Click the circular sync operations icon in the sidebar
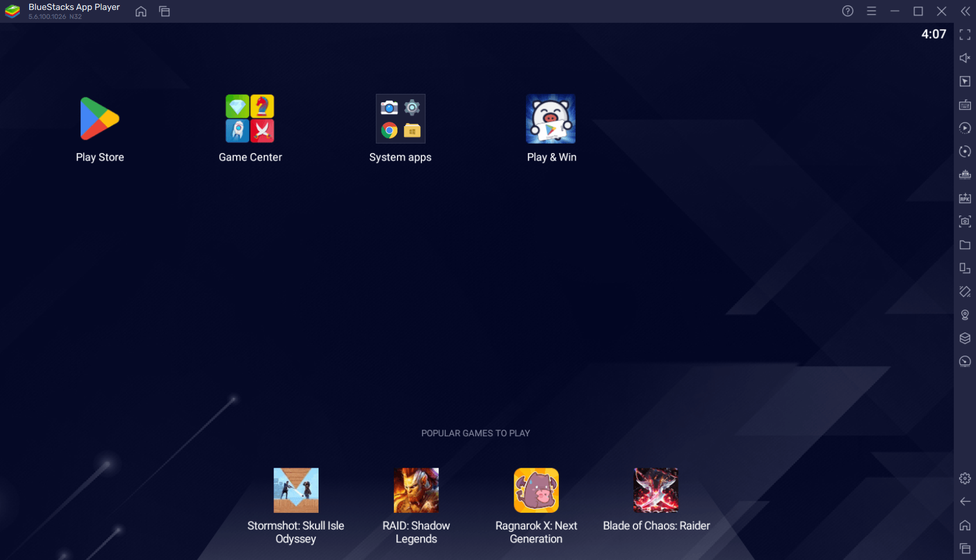This screenshot has width=976, height=560. click(x=965, y=151)
